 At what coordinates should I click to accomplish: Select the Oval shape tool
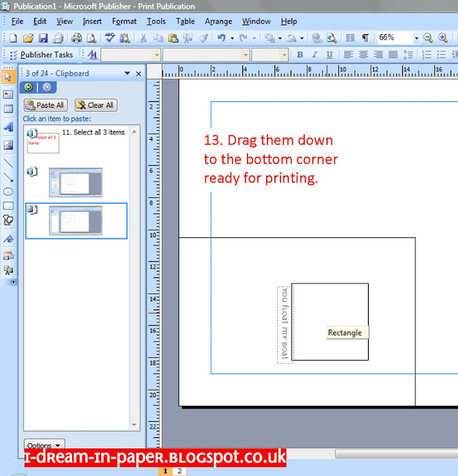(x=8, y=192)
